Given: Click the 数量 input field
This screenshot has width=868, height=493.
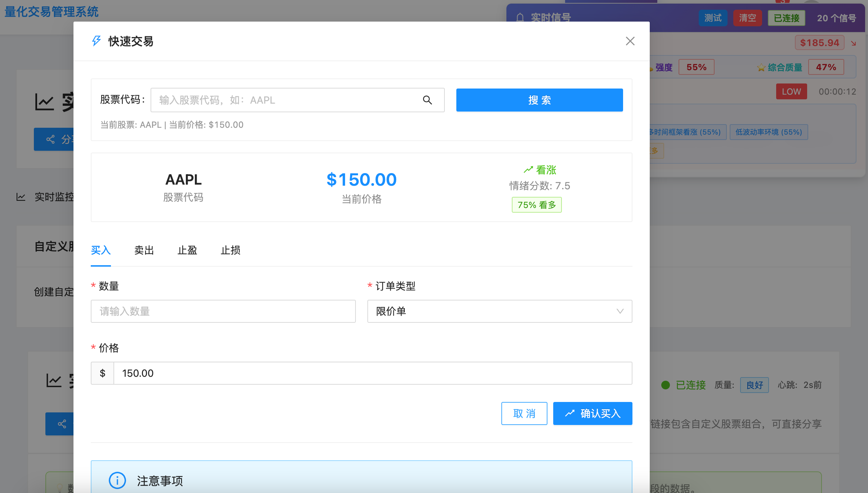Looking at the screenshot, I should (x=223, y=311).
